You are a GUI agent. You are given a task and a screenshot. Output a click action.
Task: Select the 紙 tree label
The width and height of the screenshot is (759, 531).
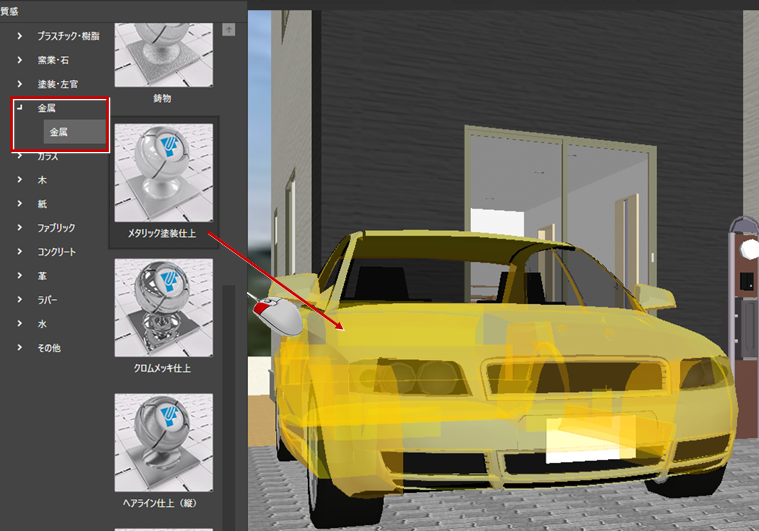point(42,204)
